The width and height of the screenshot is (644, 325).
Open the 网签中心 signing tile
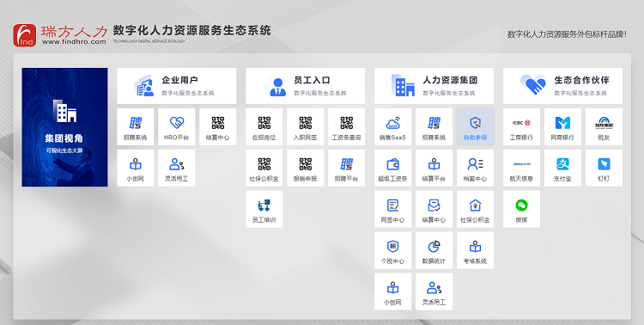[x=392, y=209]
